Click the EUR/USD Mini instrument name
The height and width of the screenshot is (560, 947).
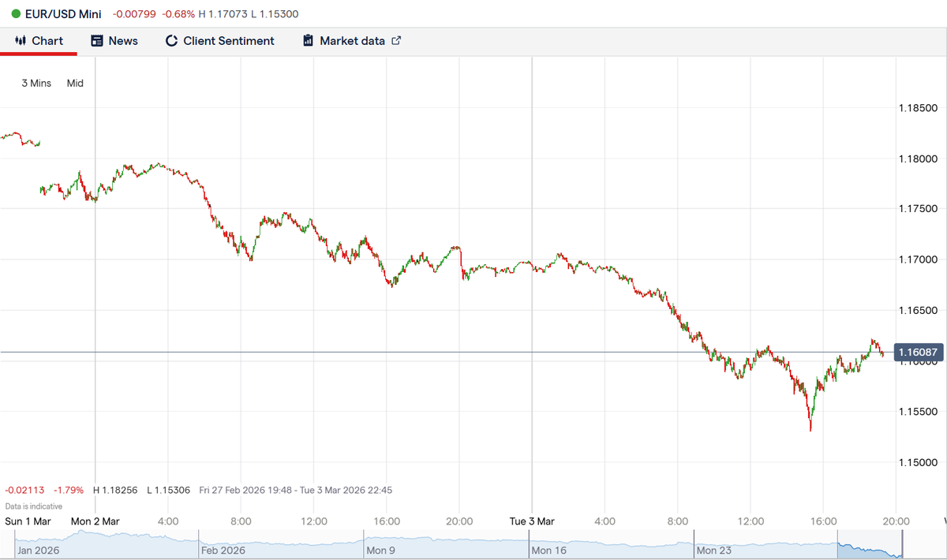click(x=62, y=13)
